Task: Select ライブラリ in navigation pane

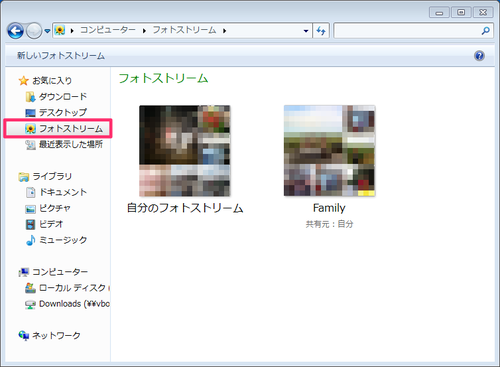Action: (52, 176)
